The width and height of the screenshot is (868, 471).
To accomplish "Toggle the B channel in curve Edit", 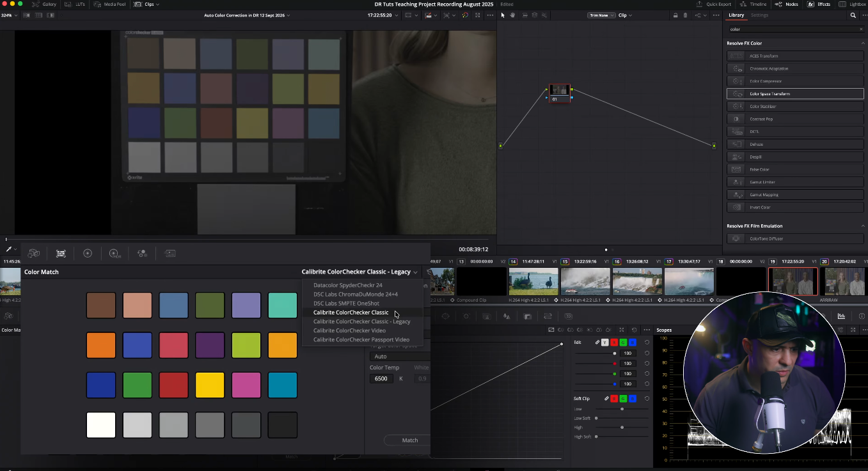I will (x=632, y=343).
